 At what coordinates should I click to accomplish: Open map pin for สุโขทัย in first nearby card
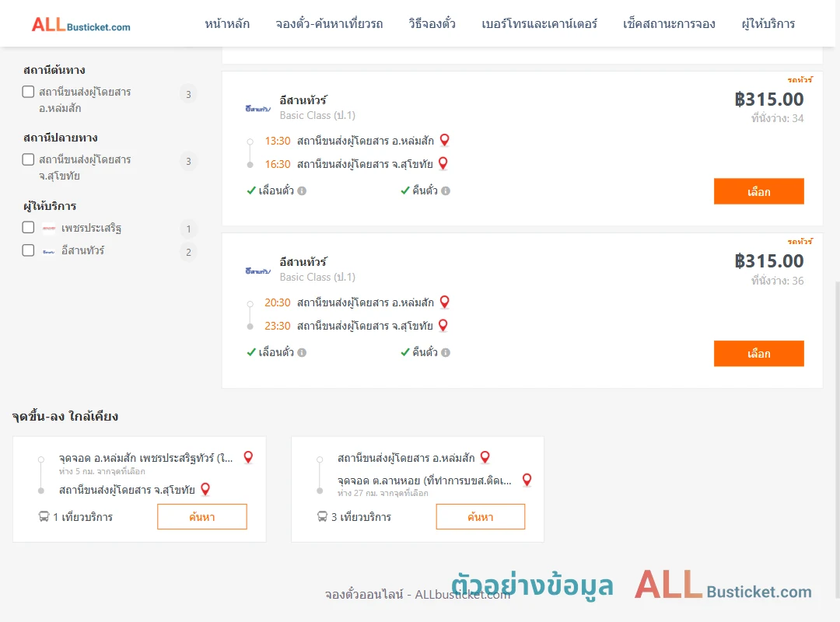[x=205, y=489]
